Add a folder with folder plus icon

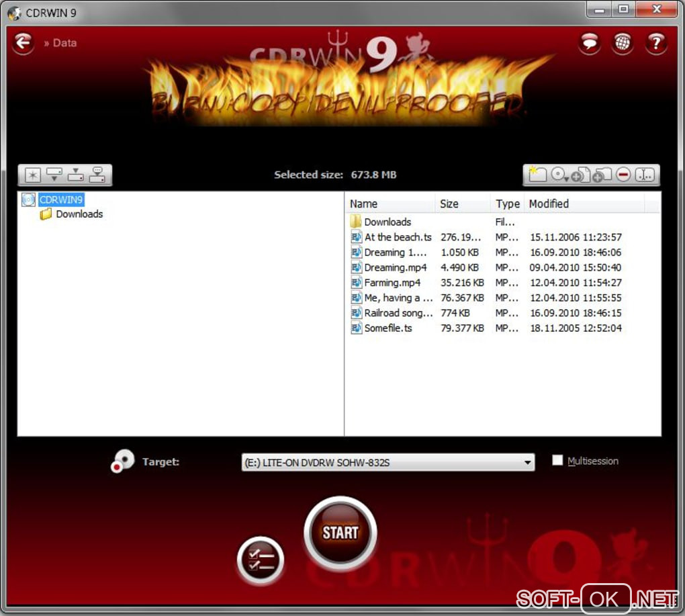click(602, 175)
